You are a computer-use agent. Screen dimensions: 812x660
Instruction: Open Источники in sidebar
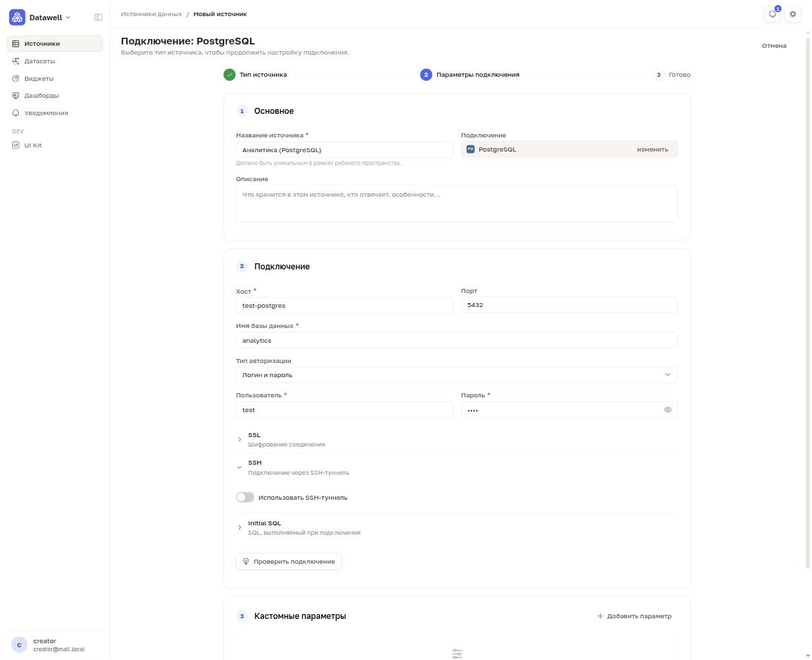[x=55, y=44]
